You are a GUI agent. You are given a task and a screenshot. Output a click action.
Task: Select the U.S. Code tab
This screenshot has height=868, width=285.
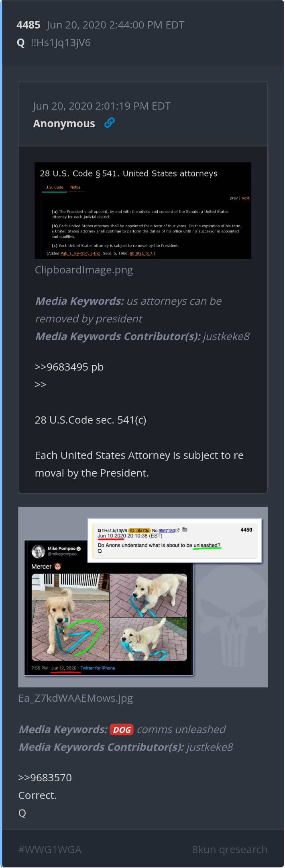point(54,187)
